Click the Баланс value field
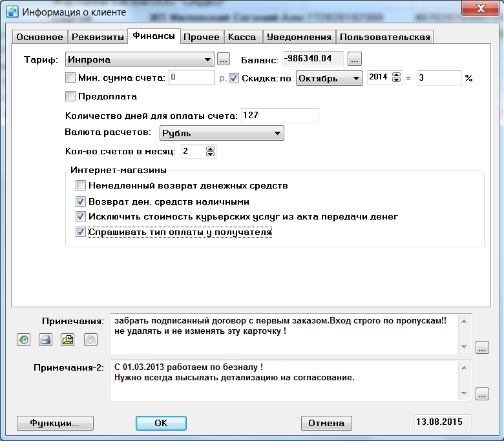 313,59
